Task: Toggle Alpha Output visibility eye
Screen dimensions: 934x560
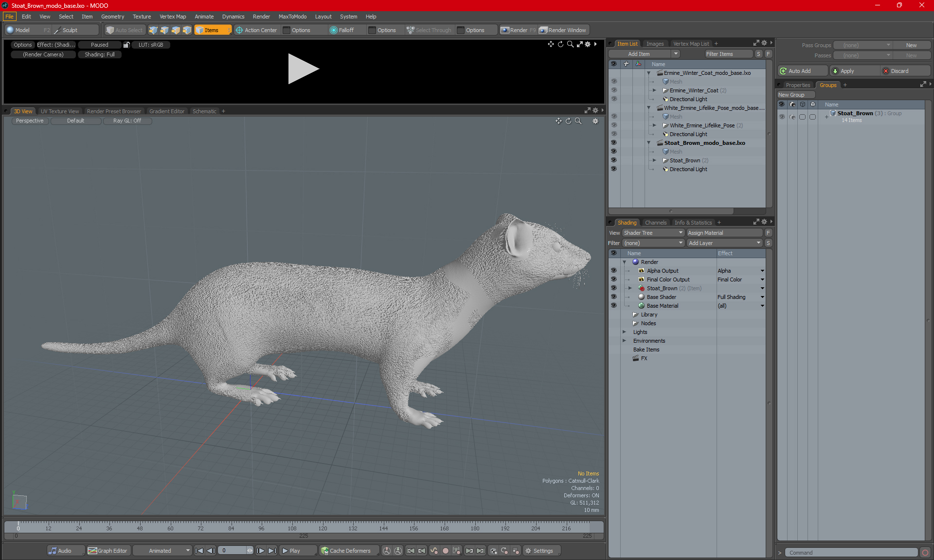Action: pos(613,271)
